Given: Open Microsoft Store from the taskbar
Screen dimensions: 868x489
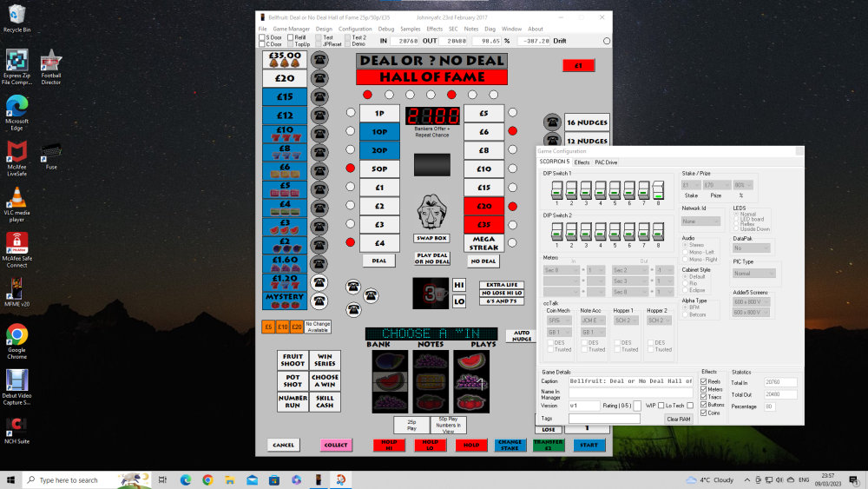Looking at the screenshot, I should [x=274, y=480].
